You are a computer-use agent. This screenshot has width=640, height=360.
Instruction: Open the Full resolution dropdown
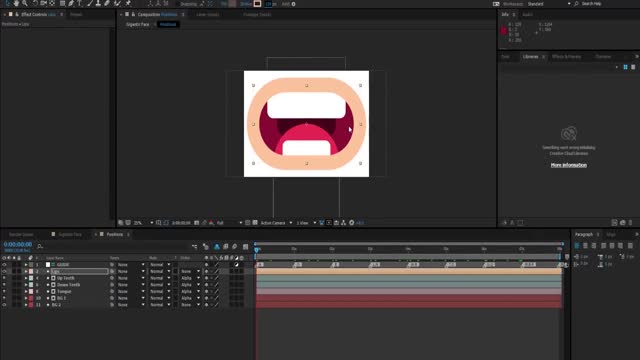(229, 223)
